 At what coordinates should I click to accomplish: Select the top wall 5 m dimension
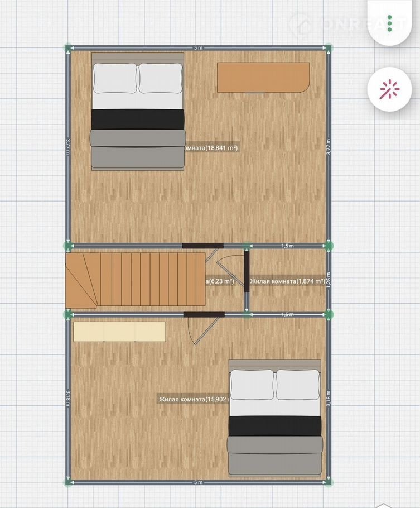coord(198,48)
